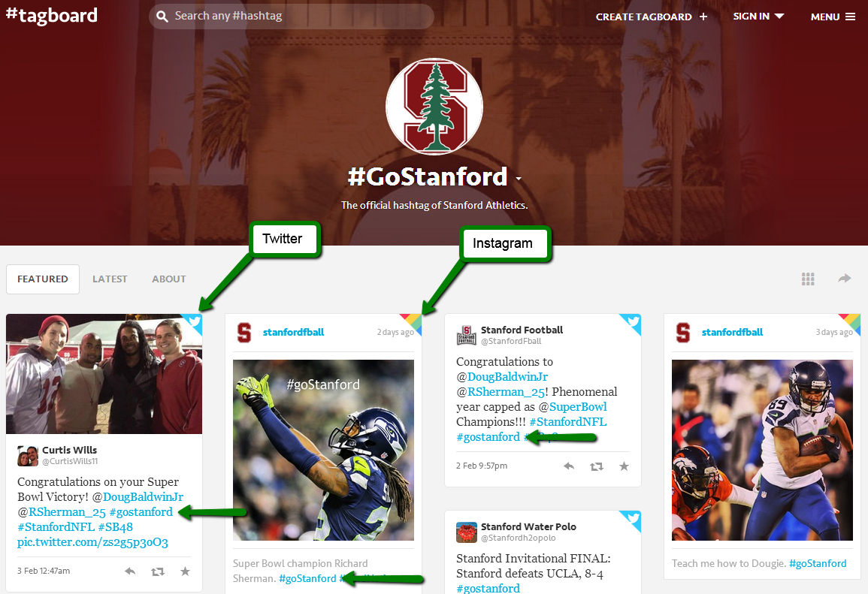Retweet the Curtis Wills post
The height and width of the screenshot is (594, 868).
[x=158, y=571]
